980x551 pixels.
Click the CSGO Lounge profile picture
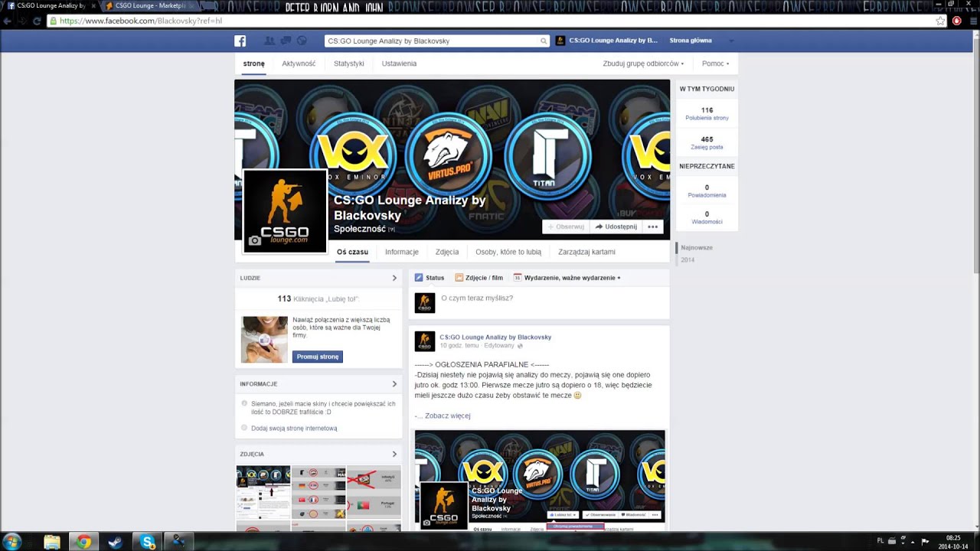[285, 210]
